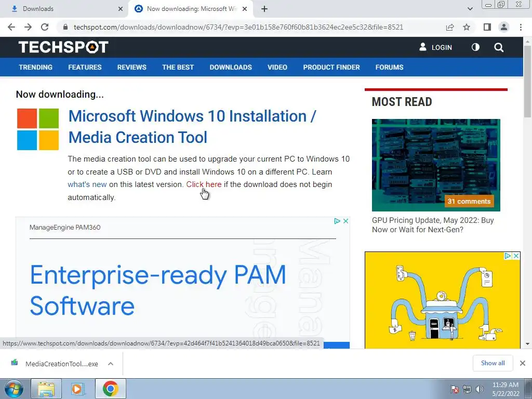Screen dimensions: 532x399
Task: Open Microsoft Windows 10 Installation title link
Action: pos(192,127)
